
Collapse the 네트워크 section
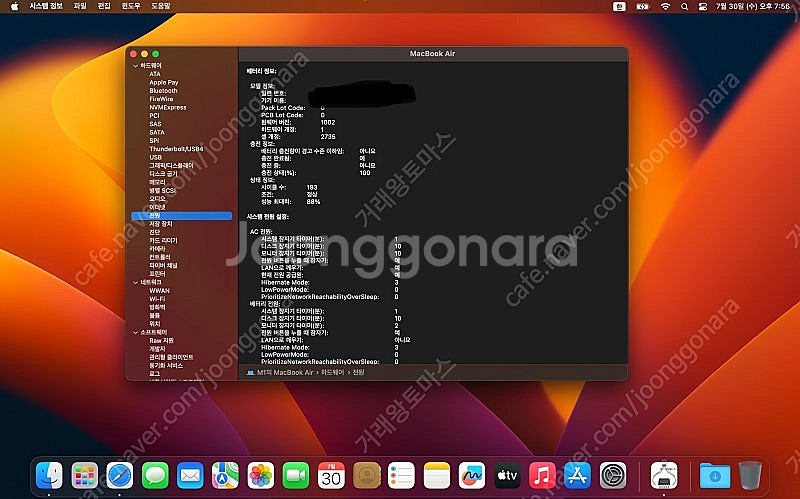(135, 282)
